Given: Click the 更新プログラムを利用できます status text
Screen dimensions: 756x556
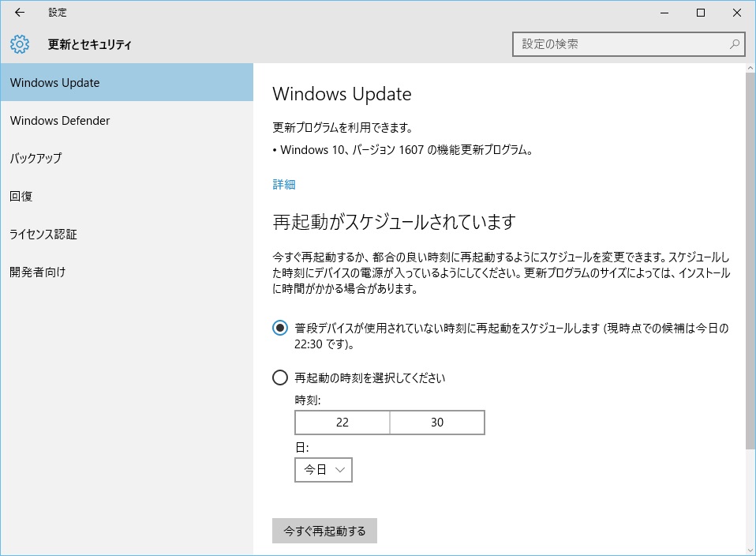Looking at the screenshot, I should 342,127.
